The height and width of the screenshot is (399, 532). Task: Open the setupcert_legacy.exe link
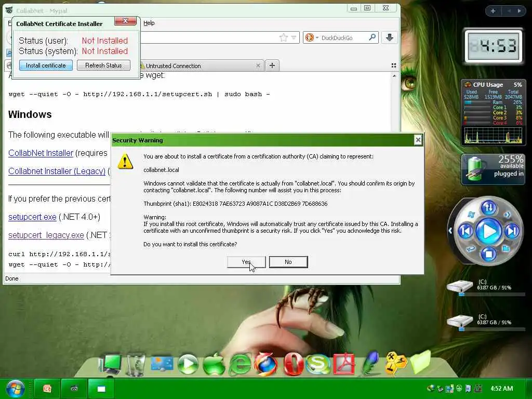tap(46, 235)
